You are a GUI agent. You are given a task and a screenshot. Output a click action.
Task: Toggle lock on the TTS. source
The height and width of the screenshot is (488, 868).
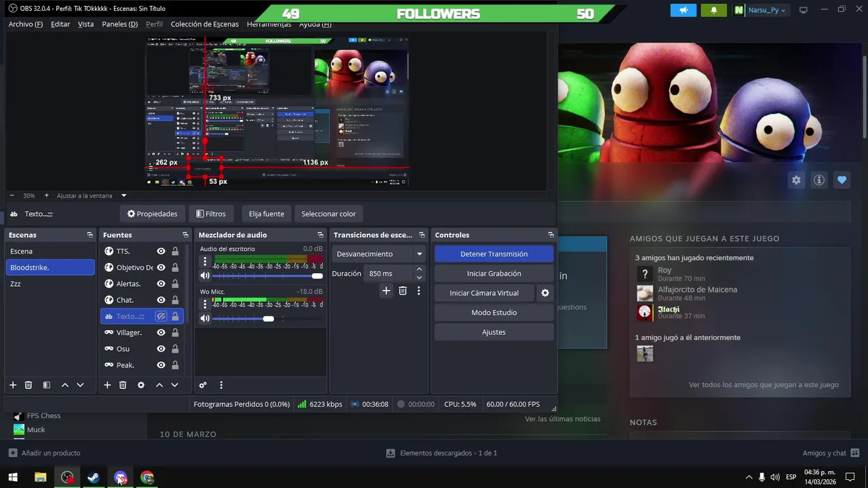175,251
